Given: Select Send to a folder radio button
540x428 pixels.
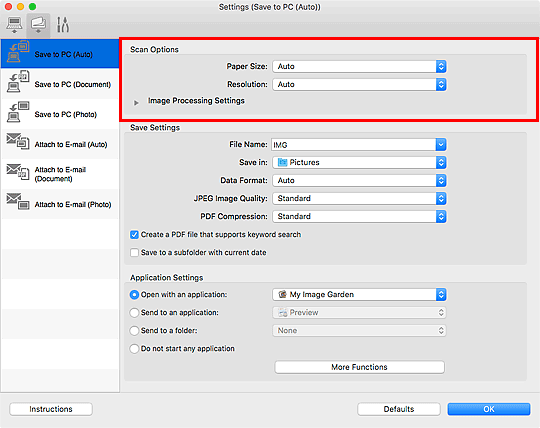Looking at the screenshot, I should (x=134, y=331).
